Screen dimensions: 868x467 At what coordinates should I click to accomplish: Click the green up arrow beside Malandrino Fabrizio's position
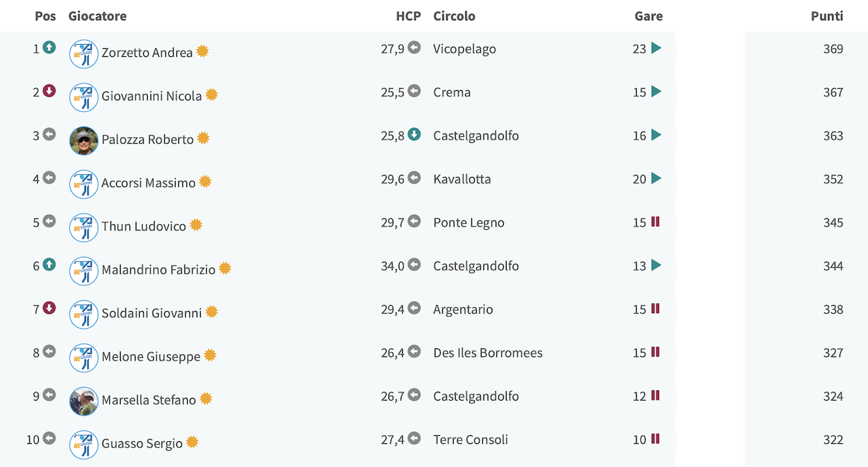49,264
